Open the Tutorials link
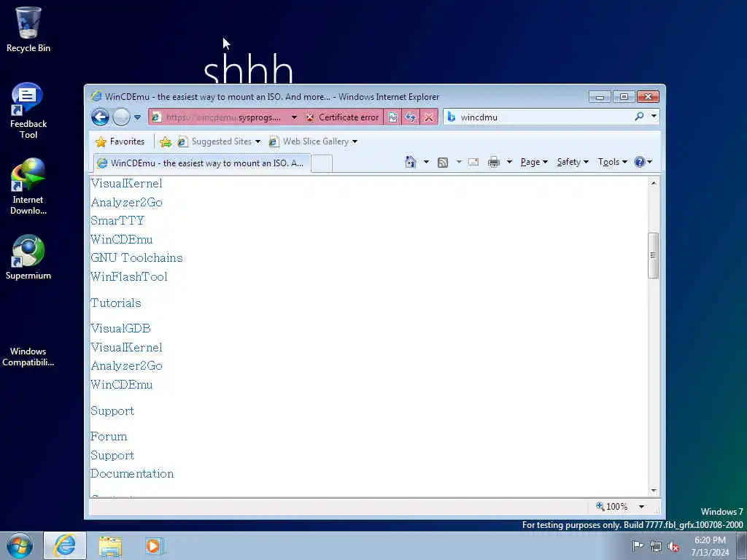Screen dimensions: 747x560 point(116,303)
